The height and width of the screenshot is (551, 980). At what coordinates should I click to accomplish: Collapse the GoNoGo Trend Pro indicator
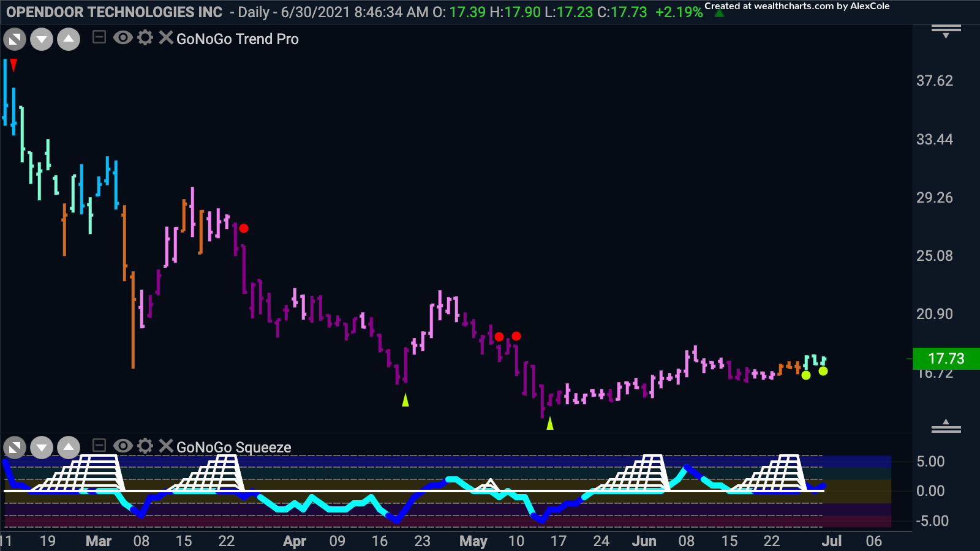[x=99, y=38]
